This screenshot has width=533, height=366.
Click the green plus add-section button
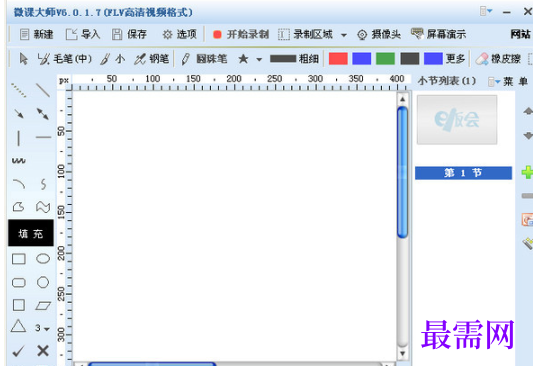528,172
